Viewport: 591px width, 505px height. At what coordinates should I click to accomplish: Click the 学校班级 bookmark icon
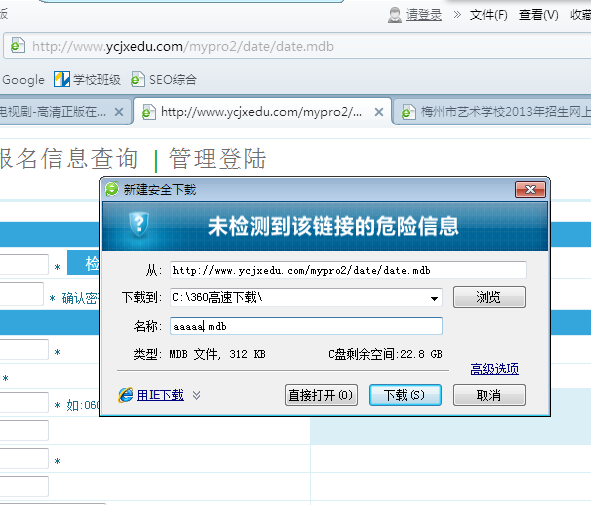tap(61, 79)
